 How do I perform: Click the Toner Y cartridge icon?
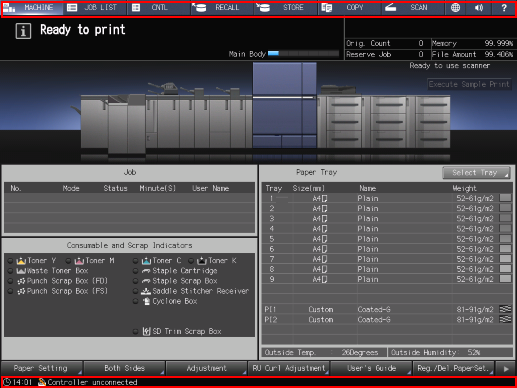tap(21, 261)
